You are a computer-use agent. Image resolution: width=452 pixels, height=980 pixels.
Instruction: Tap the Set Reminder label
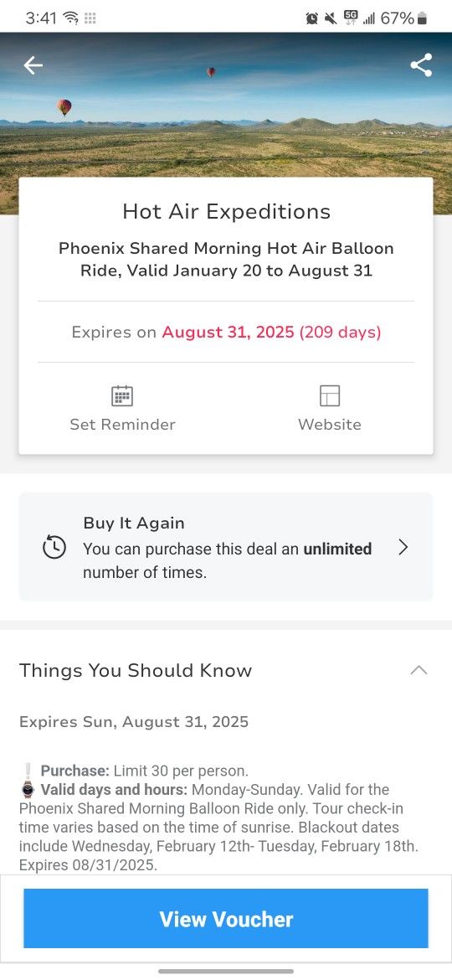click(x=122, y=425)
